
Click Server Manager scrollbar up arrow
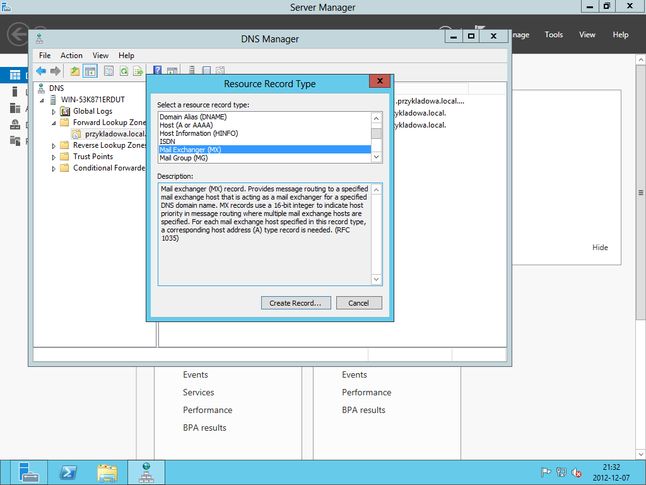pyautogui.click(x=641, y=60)
